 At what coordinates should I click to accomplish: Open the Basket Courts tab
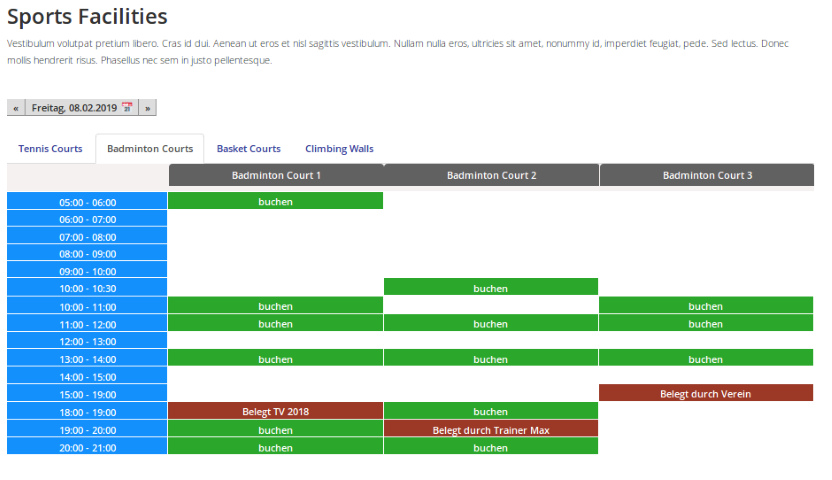248,149
